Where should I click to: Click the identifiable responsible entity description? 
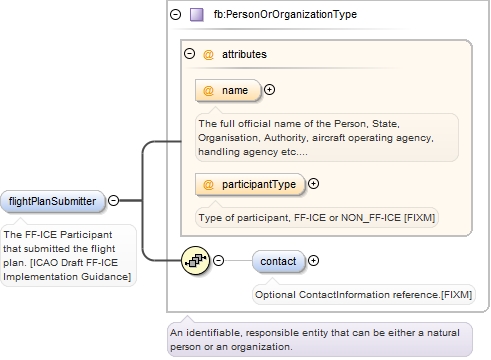(320, 339)
